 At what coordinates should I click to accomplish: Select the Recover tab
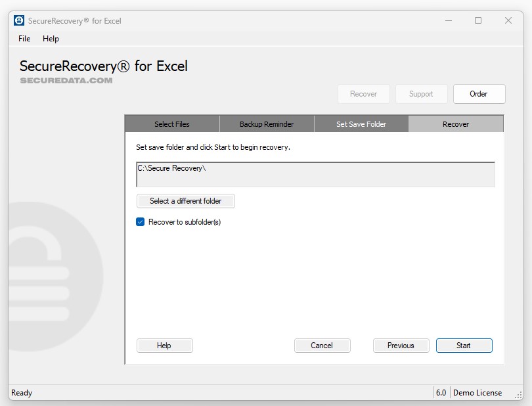455,124
